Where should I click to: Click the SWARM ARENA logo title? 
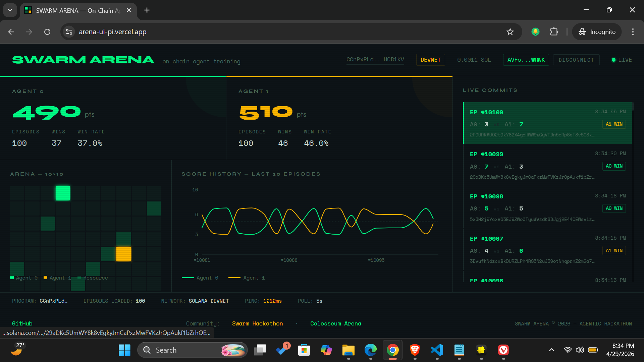(x=83, y=60)
